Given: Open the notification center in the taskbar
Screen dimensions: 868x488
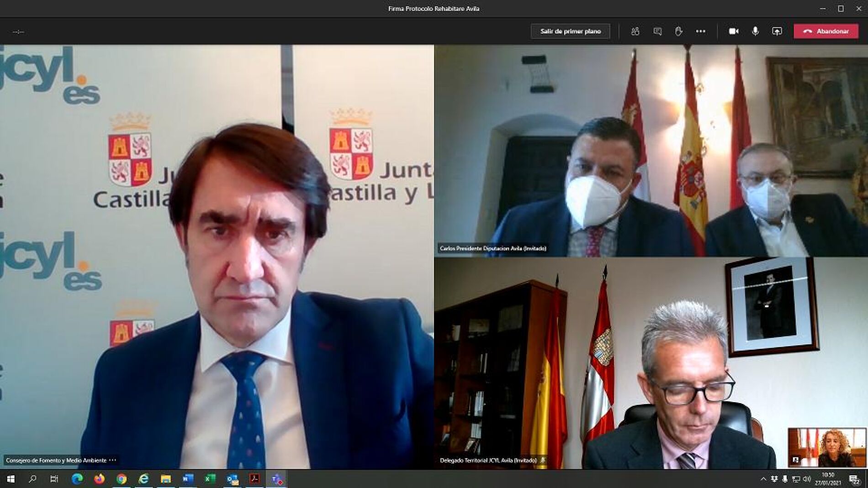Looking at the screenshot, I should coord(854,479).
